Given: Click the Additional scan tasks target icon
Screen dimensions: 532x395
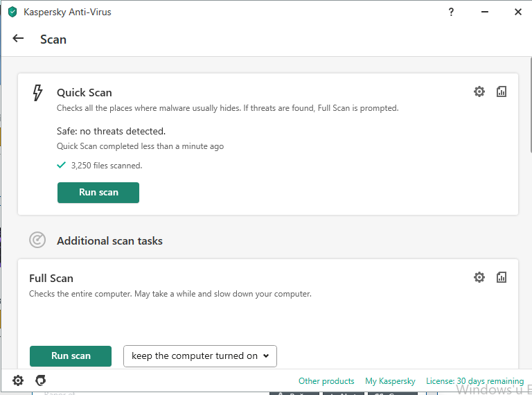Looking at the screenshot, I should pos(37,240).
